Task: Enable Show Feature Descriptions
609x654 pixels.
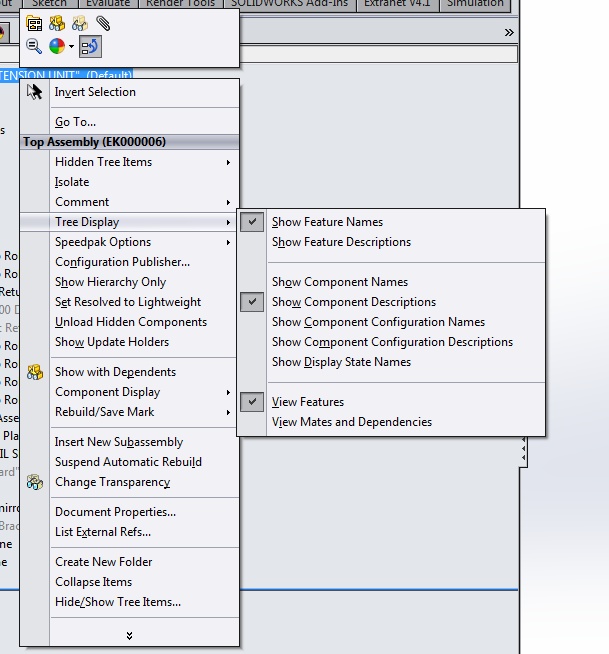Action: point(391,242)
